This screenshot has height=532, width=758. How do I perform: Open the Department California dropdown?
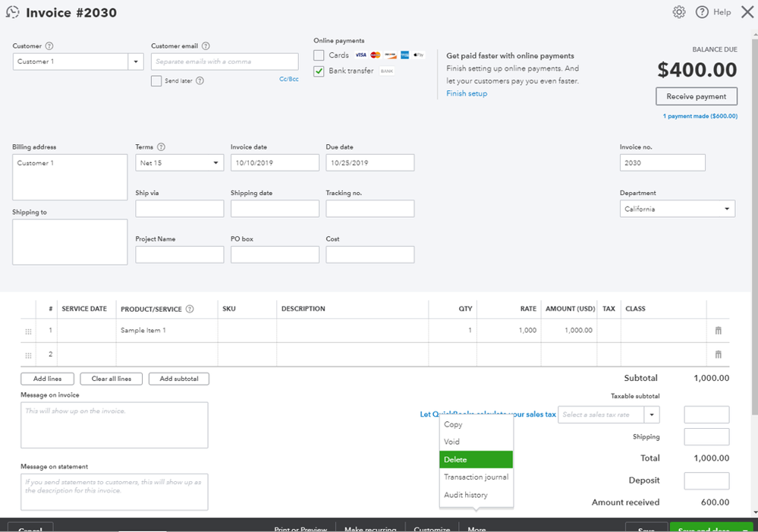tap(678, 209)
